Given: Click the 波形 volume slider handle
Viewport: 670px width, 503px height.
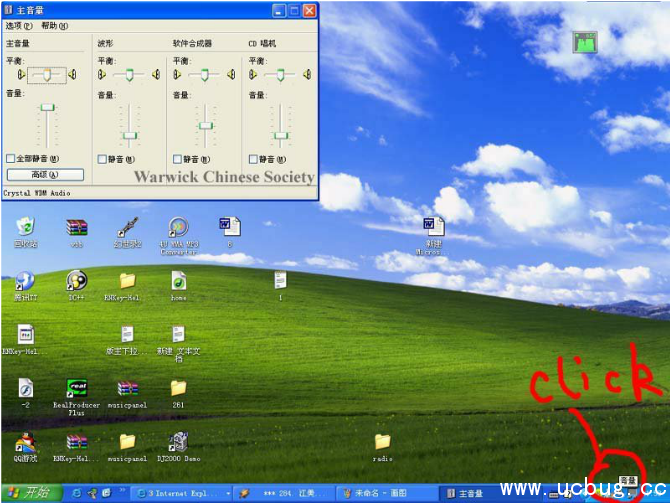Looking at the screenshot, I should (x=129, y=135).
